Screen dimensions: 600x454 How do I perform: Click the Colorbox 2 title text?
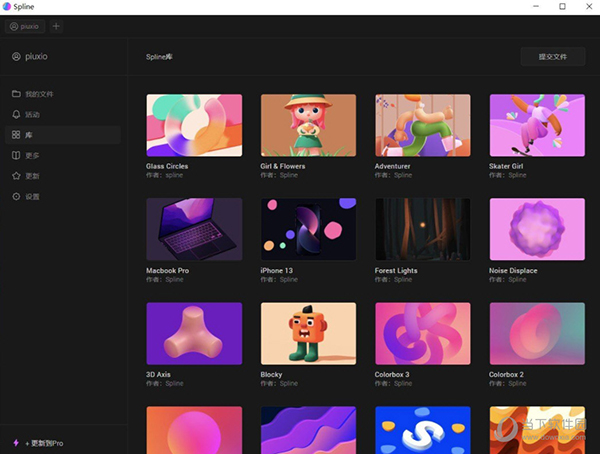coord(506,374)
